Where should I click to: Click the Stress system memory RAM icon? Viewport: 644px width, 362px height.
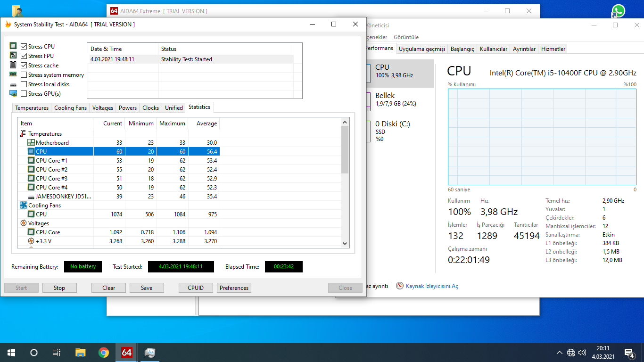click(x=13, y=74)
